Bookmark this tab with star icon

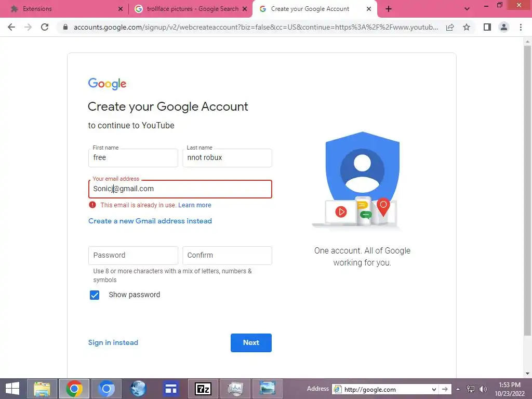click(x=467, y=27)
